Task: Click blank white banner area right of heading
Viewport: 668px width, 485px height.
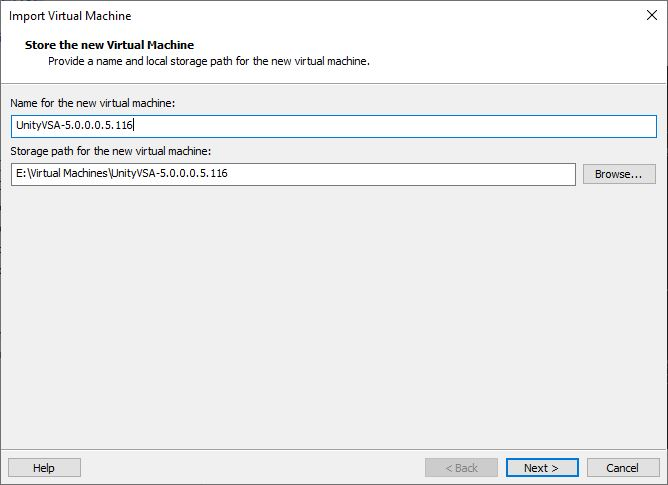Action: coord(500,50)
